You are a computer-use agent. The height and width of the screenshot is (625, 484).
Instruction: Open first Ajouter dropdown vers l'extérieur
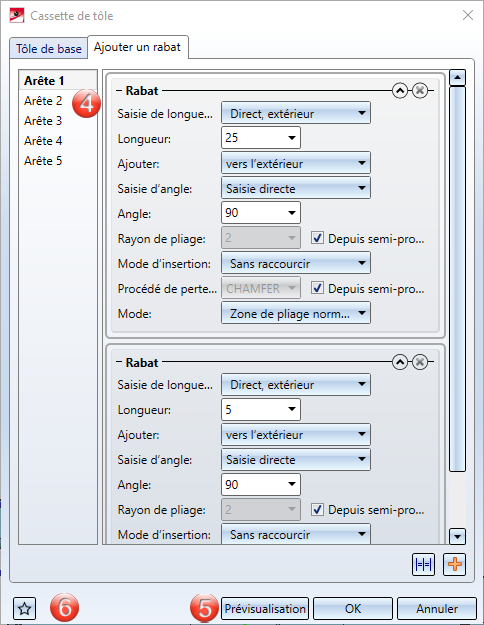(296, 163)
